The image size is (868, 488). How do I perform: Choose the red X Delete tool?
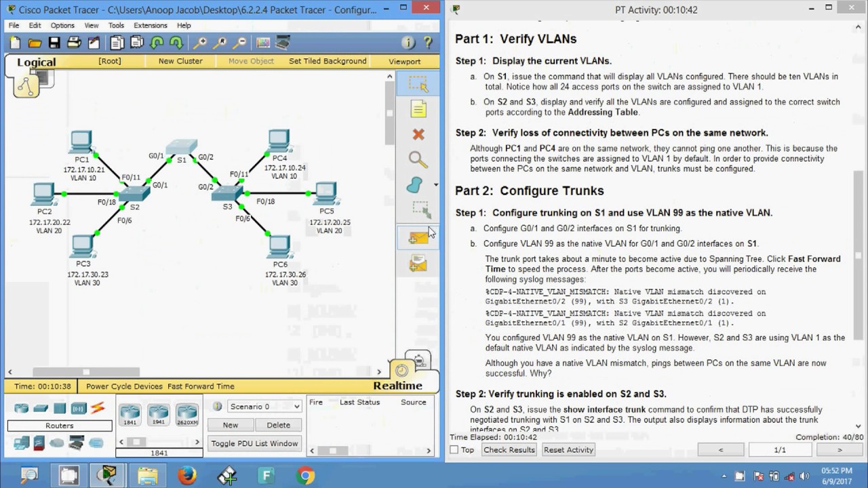tap(418, 134)
